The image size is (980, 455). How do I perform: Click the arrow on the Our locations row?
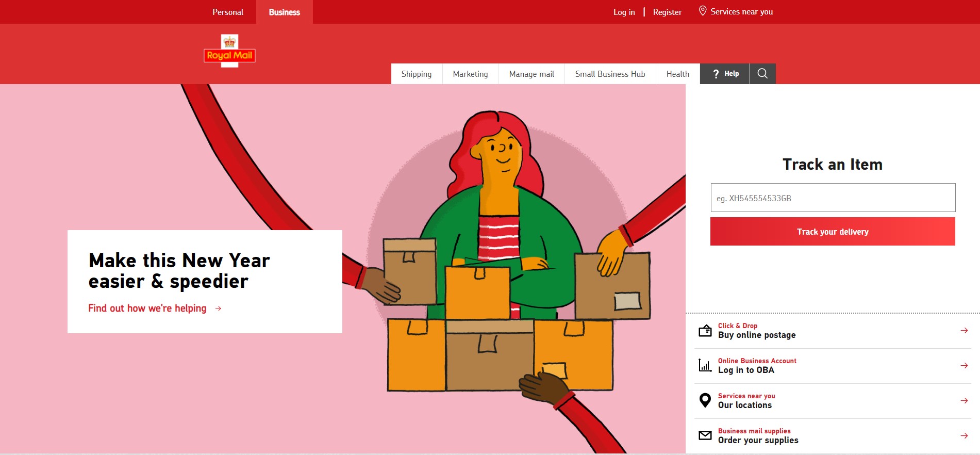(x=964, y=401)
